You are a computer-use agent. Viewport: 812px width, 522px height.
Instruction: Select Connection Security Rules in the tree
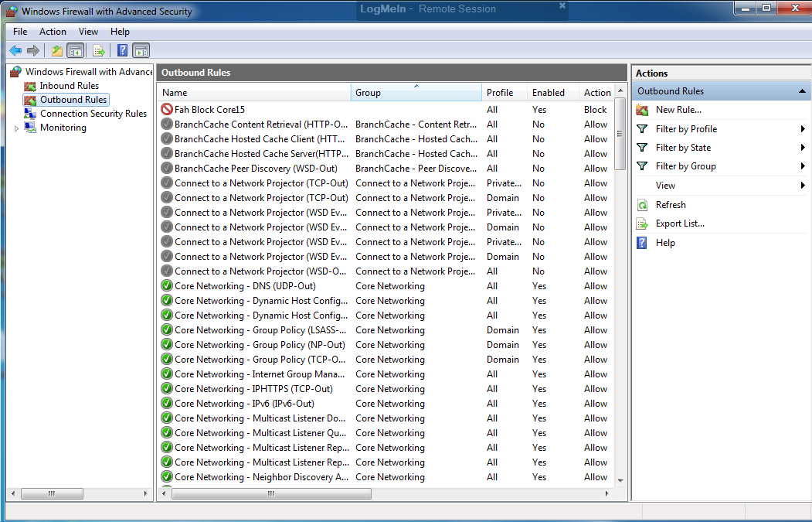[x=93, y=114]
